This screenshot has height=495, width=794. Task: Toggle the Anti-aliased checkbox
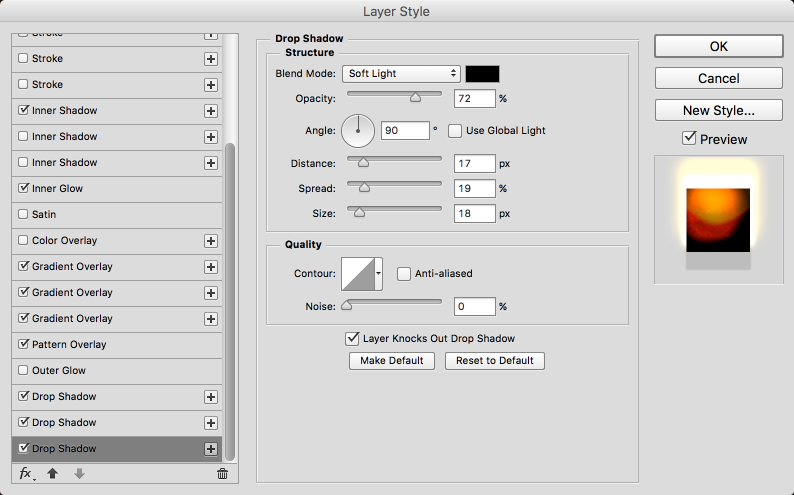(404, 273)
